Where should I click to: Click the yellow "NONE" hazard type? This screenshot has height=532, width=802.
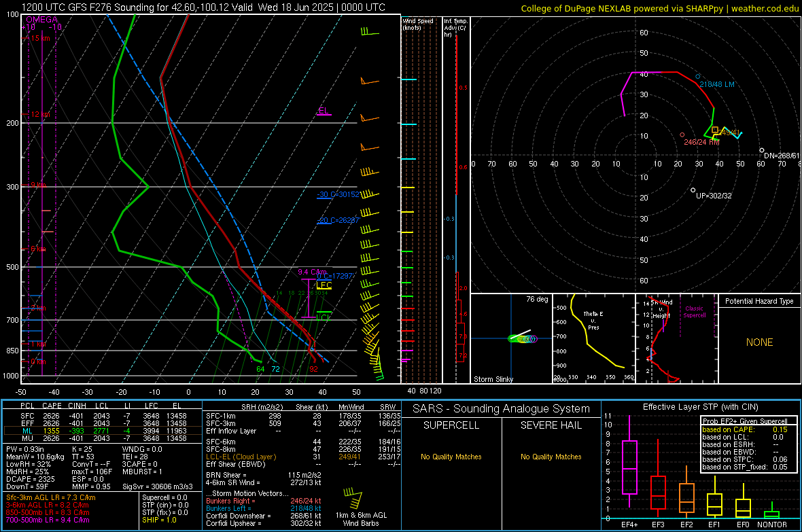coord(760,342)
